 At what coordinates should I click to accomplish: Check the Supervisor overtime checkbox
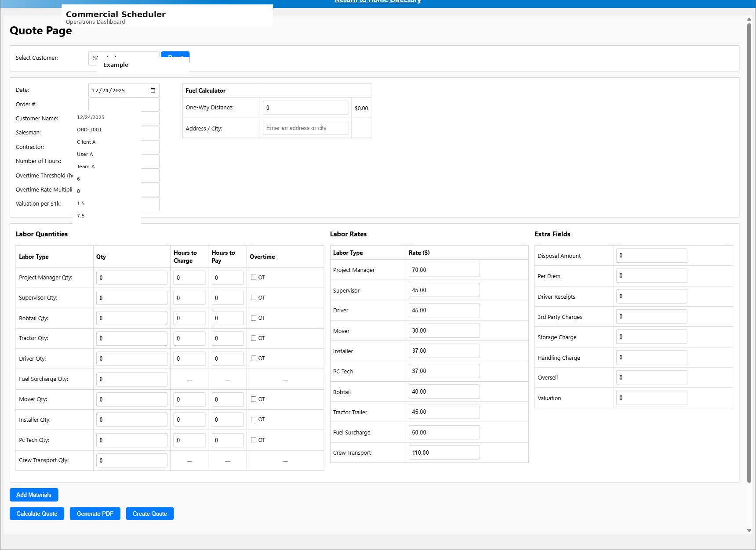254,297
